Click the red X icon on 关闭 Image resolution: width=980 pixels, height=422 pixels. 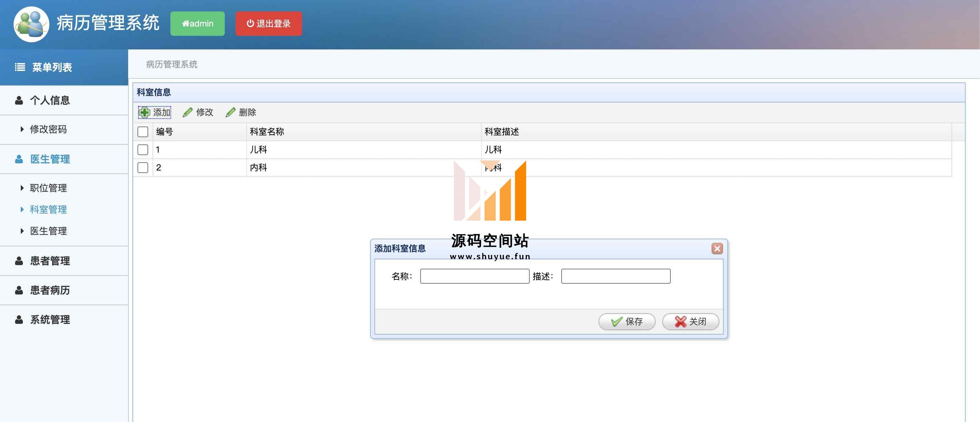point(680,322)
